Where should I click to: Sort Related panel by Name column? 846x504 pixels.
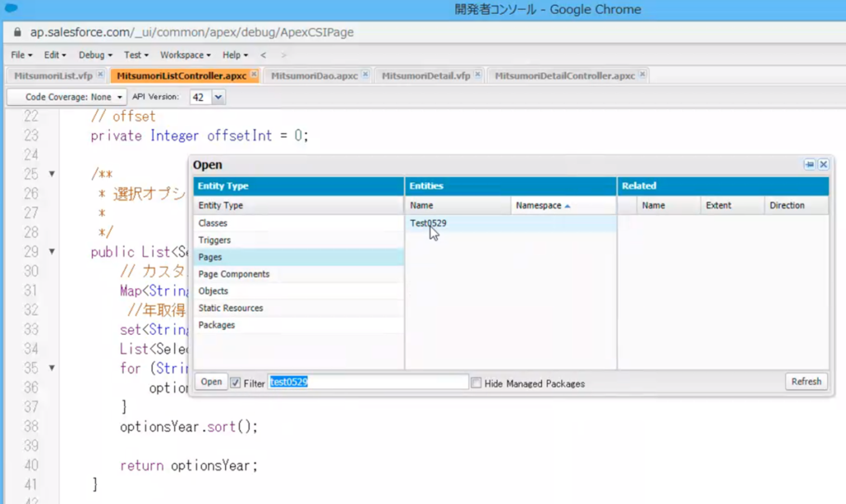(x=668, y=206)
